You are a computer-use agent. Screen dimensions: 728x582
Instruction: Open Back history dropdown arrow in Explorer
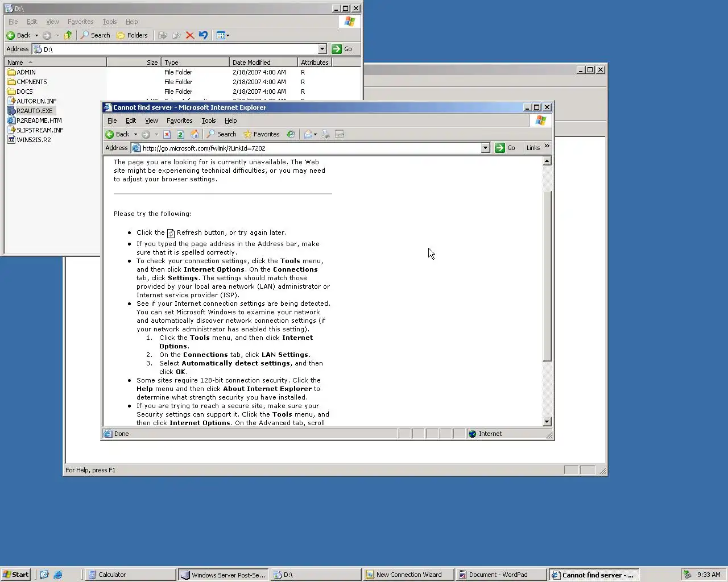tap(36, 35)
